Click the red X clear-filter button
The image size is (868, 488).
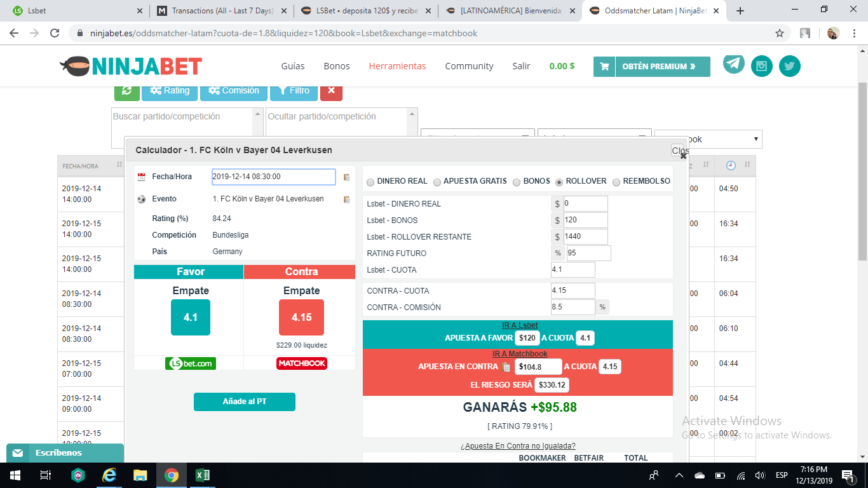(331, 91)
